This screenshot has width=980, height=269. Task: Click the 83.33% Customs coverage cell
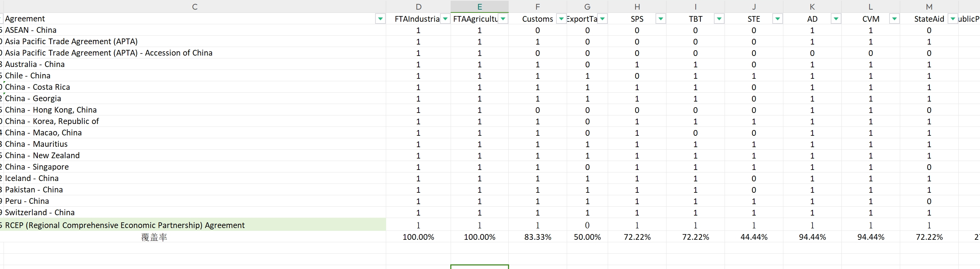538,237
